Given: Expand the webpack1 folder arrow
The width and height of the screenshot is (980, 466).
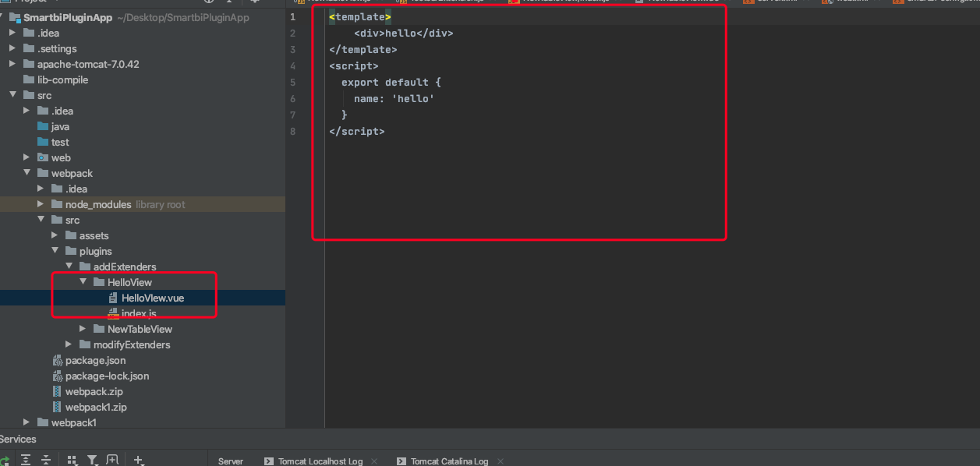Looking at the screenshot, I should pos(27,422).
